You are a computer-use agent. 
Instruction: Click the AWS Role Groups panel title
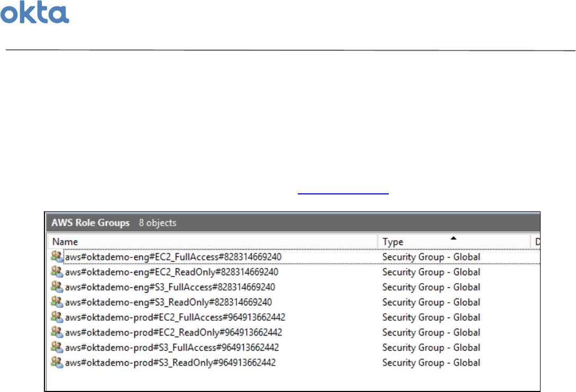90,223
